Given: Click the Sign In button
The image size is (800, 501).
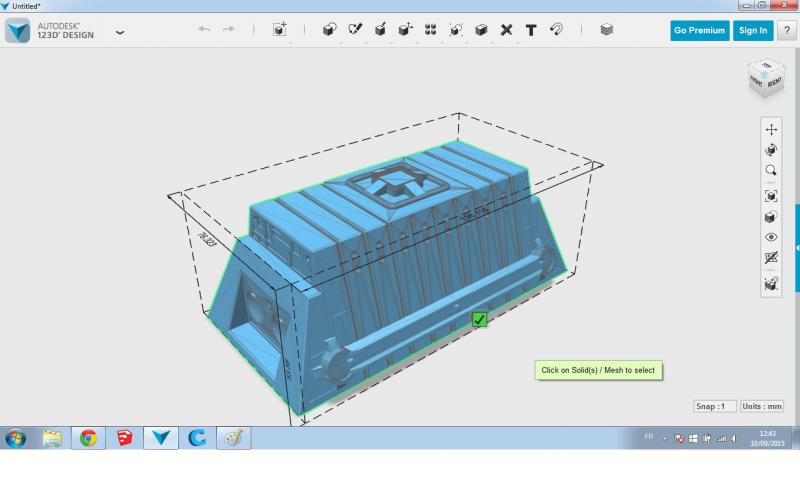Looking at the screenshot, I should 753,31.
